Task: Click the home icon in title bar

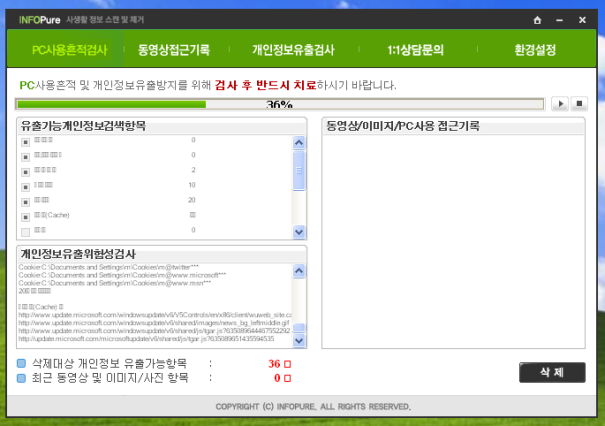Action: click(x=537, y=19)
